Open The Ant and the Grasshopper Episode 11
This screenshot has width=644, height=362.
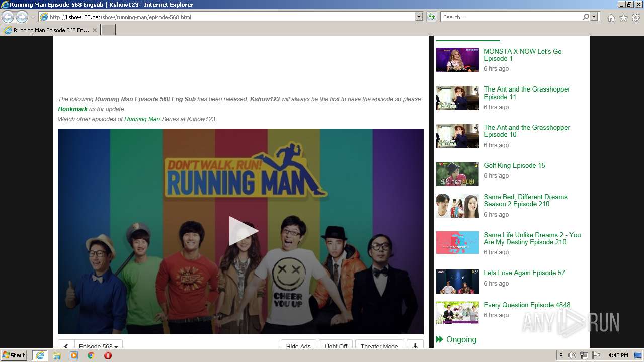click(x=527, y=93)
